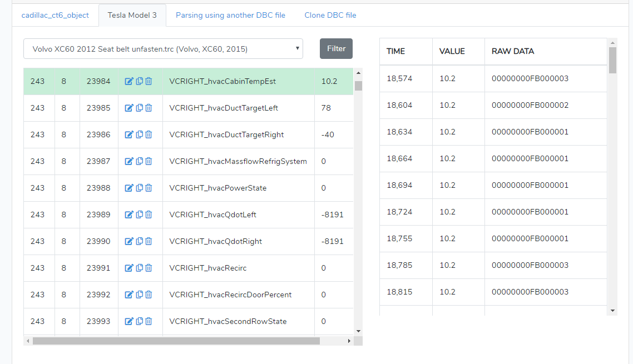Edit the VCRIGHT_hvacSecondRowState signal
Image resolution: width=633 pixels, height=364 pixels.
(x=129, y=321)
